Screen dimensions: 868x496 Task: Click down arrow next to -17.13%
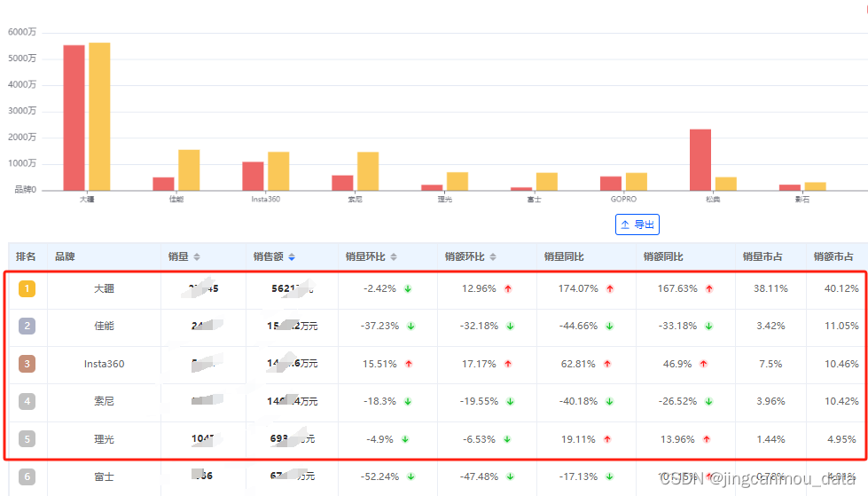point(609,476)
